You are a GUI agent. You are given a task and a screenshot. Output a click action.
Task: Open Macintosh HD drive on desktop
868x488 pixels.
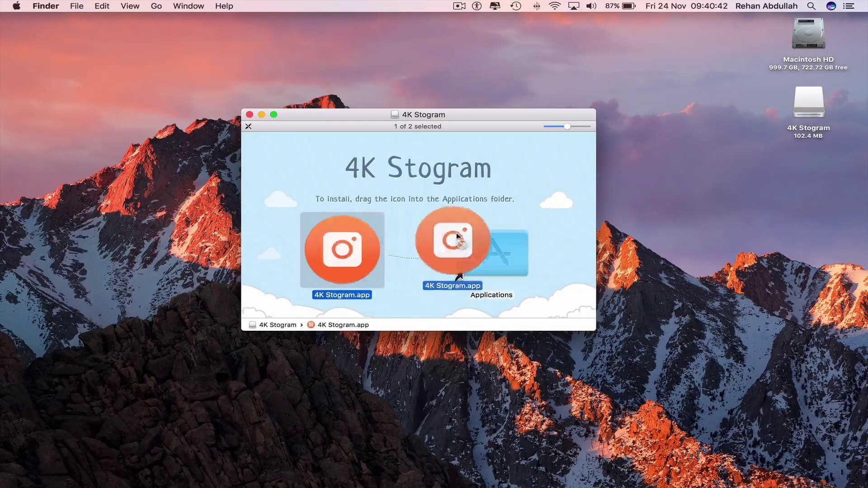[808, 35]
